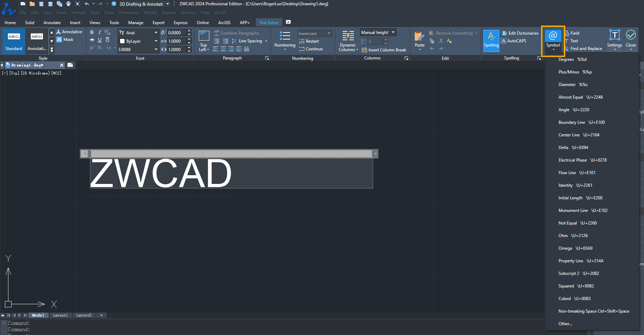Expand the Paragraph panel dialog launcher
This screenshot has height=335, width=644.
click(267, 58)
